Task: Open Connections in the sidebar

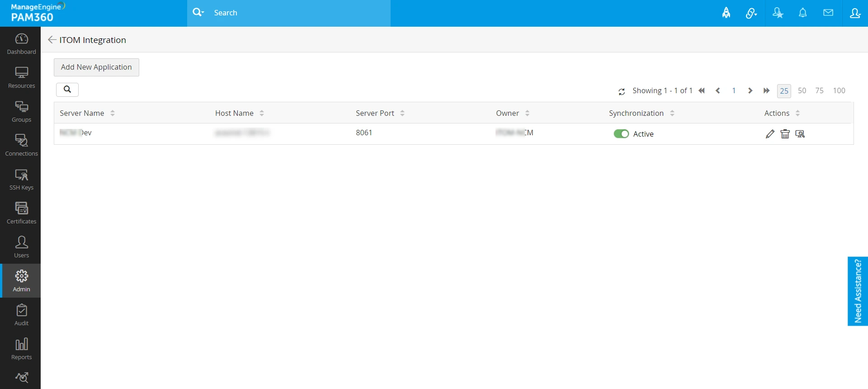Action: pos(21,146)
